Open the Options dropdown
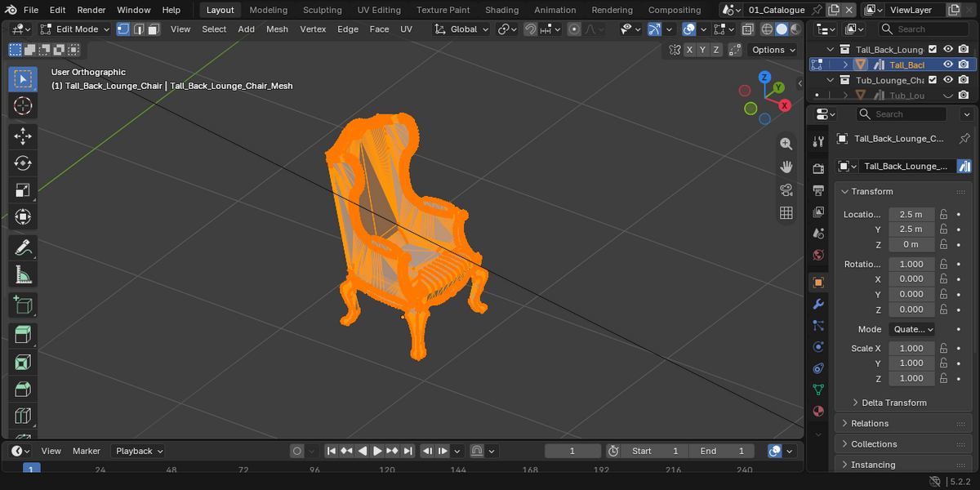The image size is (980, 490). [773, 50]
